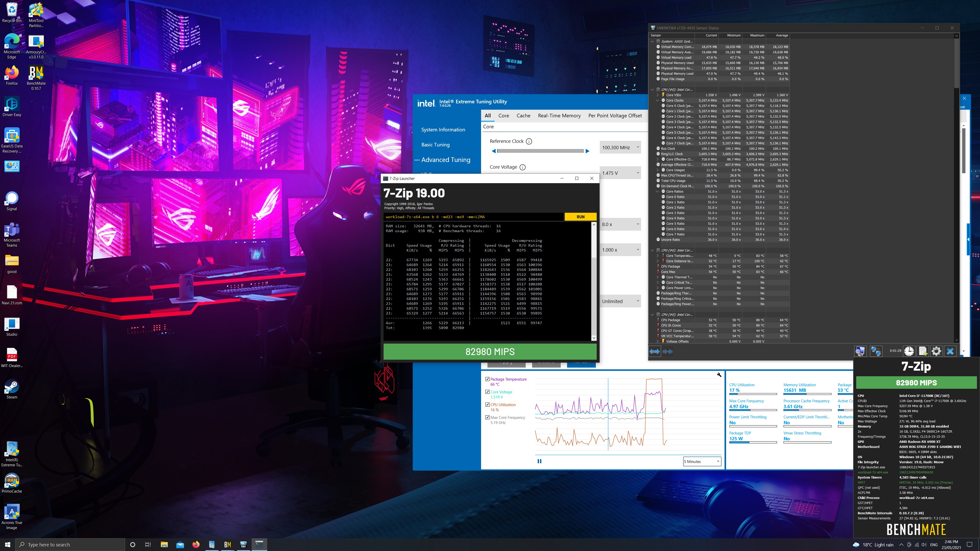Screen dimensions: 980x551
Task: Select Real-Time Memory tab
Action: (x=559, y=116)
